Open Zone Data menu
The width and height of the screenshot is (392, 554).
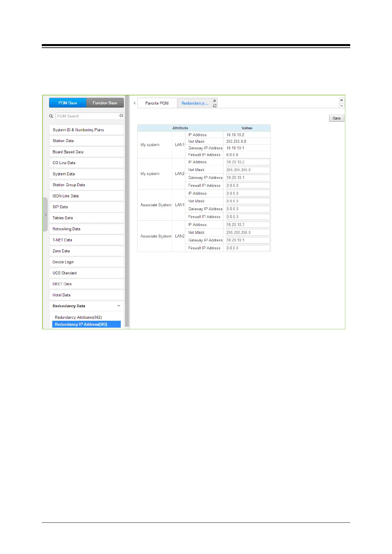pyautogui.click(x=87, y=251)
